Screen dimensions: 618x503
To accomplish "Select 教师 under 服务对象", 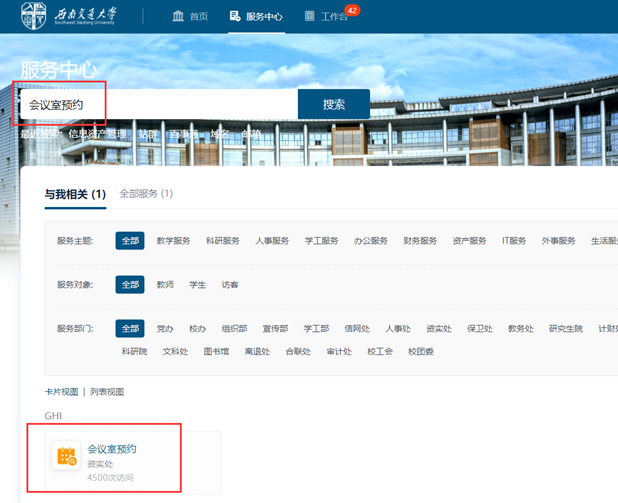I will pos(165,285).
